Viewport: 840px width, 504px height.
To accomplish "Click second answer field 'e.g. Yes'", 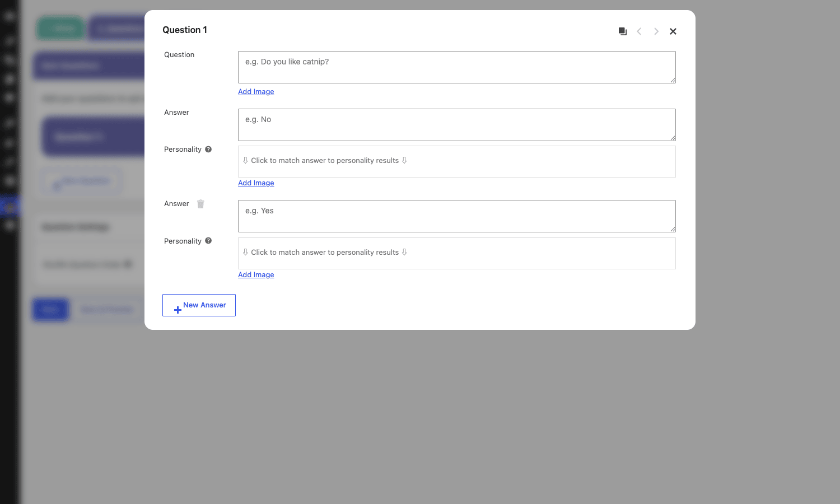I will [457, 216].
